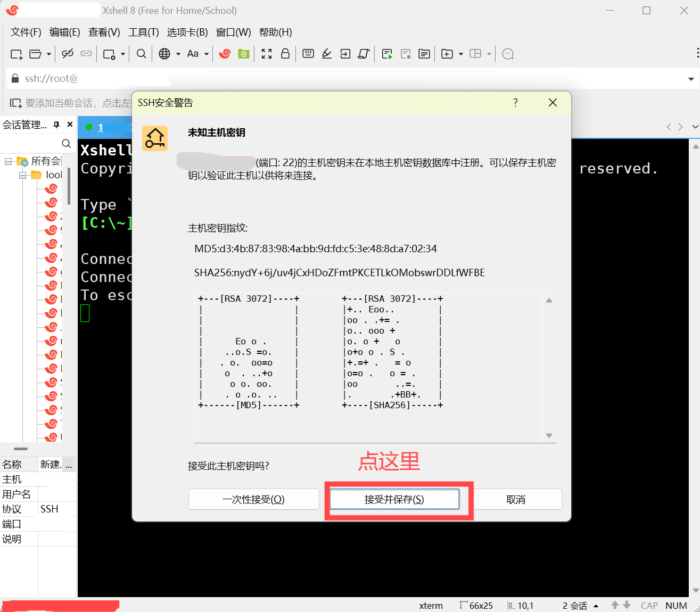The width and height of the screenshot is (700, 612).
Task: Open the 工具(T) menu
Action: pyautogui.click(x=143, y=32)
